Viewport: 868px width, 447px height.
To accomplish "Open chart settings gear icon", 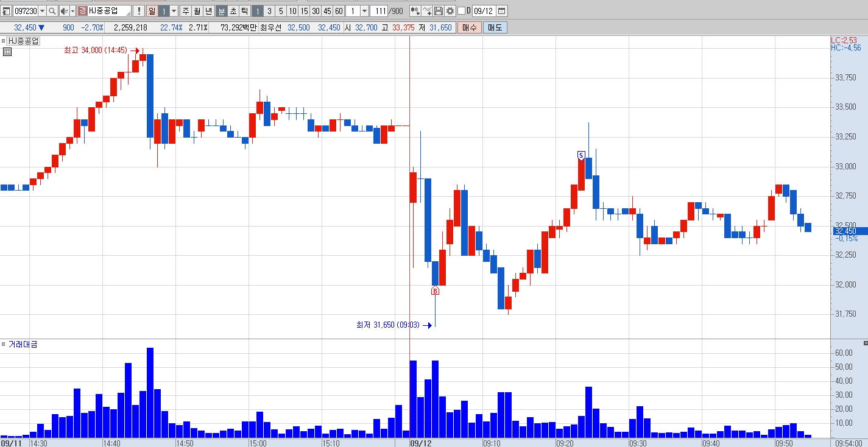I will pyautogui.click(x=450, y=11).
